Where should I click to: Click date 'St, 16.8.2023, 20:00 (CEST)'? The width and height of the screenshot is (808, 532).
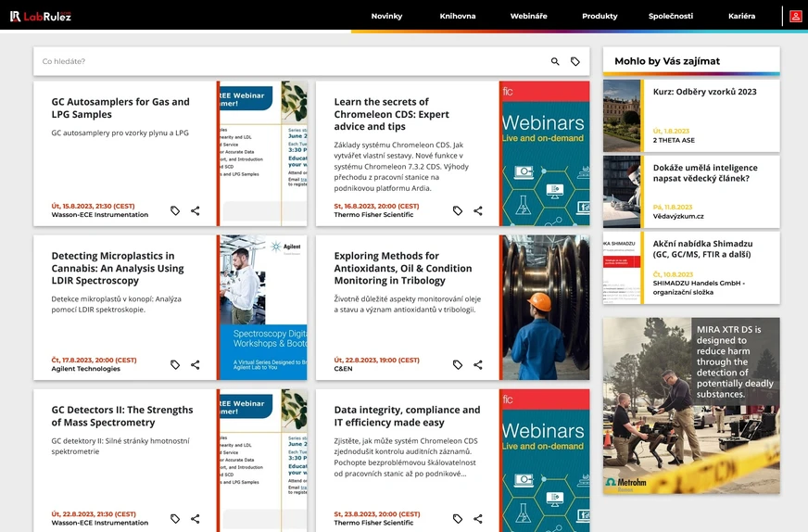click(377, 206)
